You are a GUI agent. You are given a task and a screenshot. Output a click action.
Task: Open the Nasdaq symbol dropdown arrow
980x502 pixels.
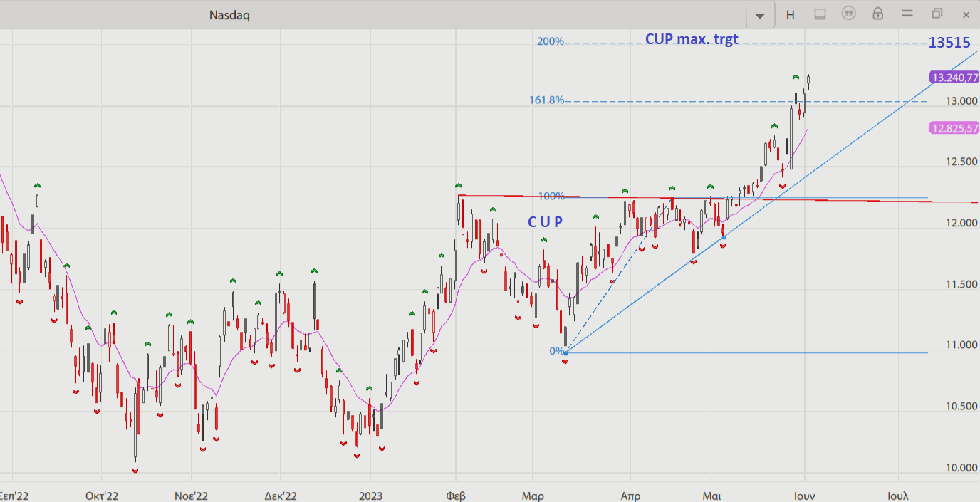(x=760, y=15)
